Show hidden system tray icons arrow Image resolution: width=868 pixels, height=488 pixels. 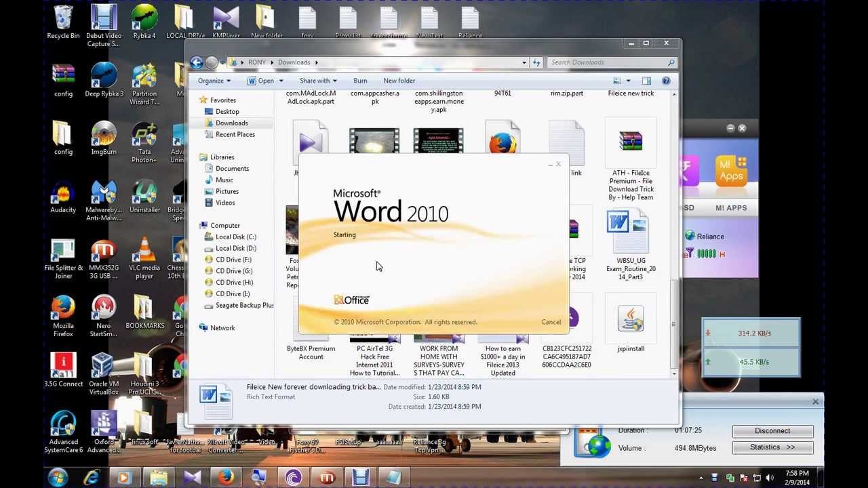tap(701, 478)
